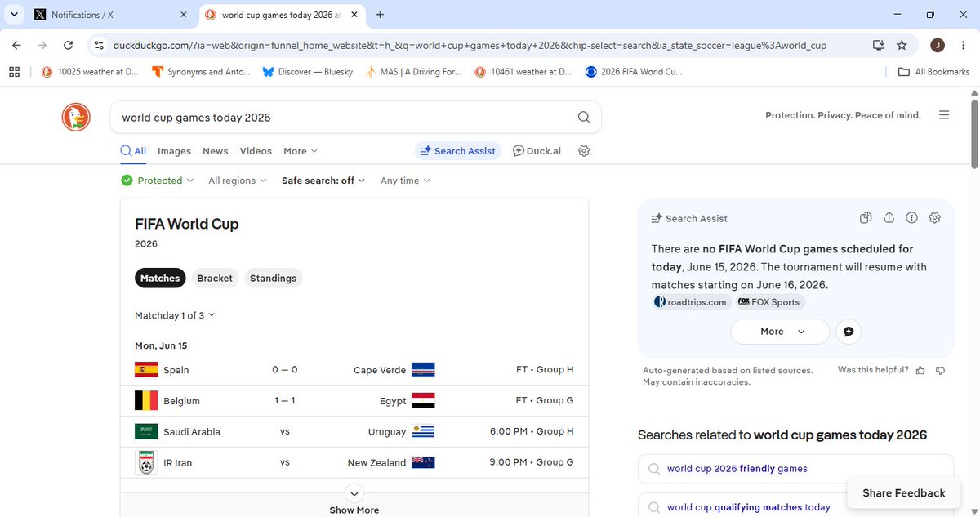Share the Search Assist answer
Viewport: 980px width, 517px height.
coord(889,218)
